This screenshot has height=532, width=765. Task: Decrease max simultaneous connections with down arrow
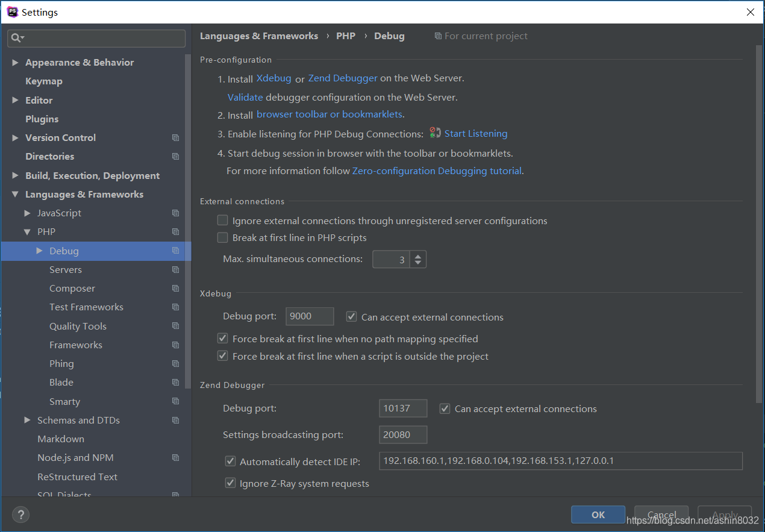pyautogui.click(x=418, y=263)
